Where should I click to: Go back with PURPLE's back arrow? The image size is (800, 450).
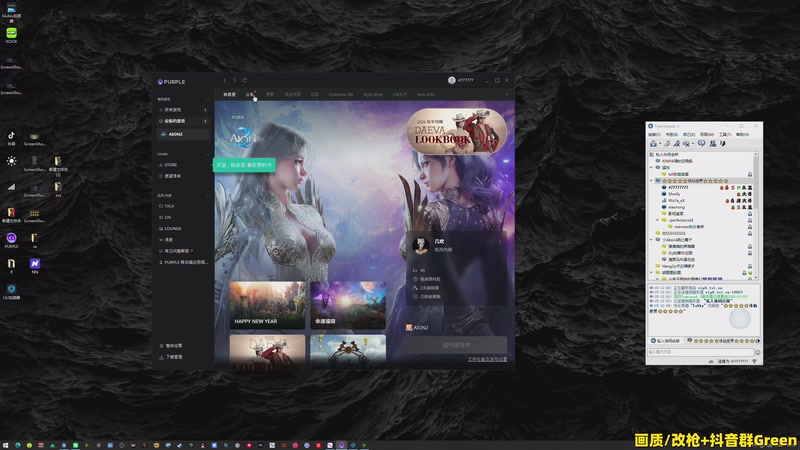coord(224,80)
